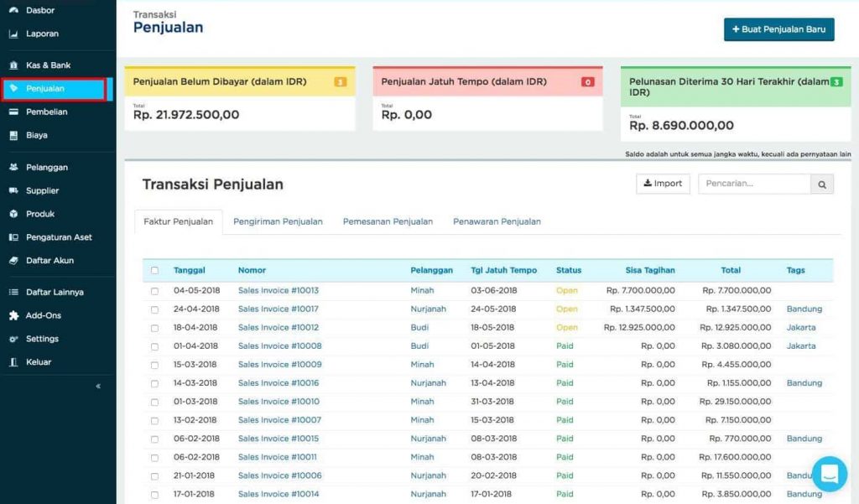Click Bandung tag on invoice #10016
This screenshot has height=504, width=859.
804,383
